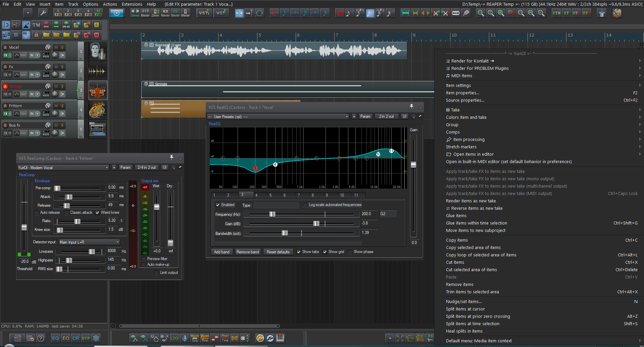Click the paint palette theme icon
This screenshot has height=347, width=644.
pos(617,13)
